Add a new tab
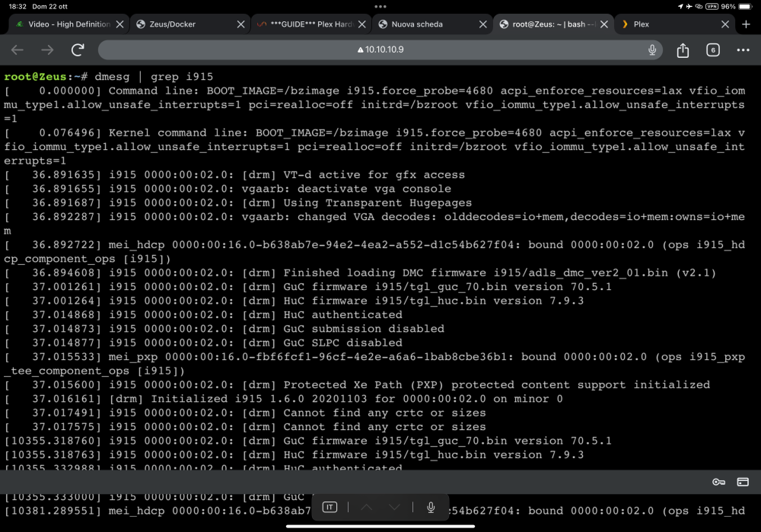This screenshot has height=532, width=761. click(746, 24)
